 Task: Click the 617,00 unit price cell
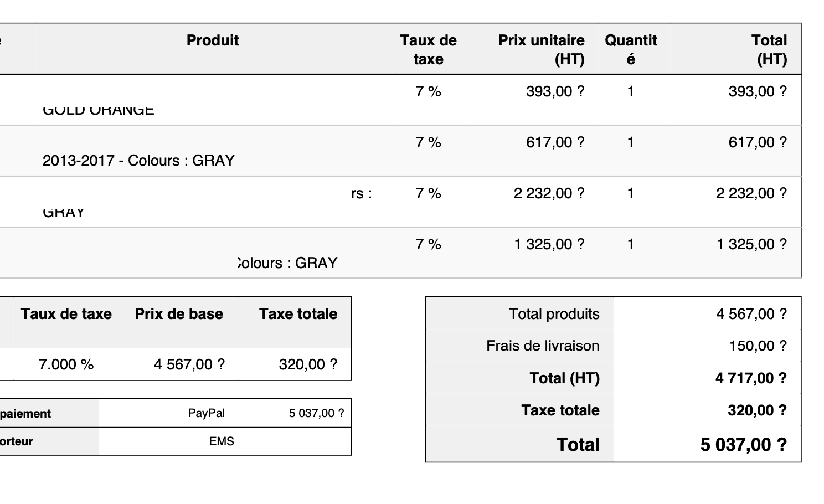click(555, 142)
